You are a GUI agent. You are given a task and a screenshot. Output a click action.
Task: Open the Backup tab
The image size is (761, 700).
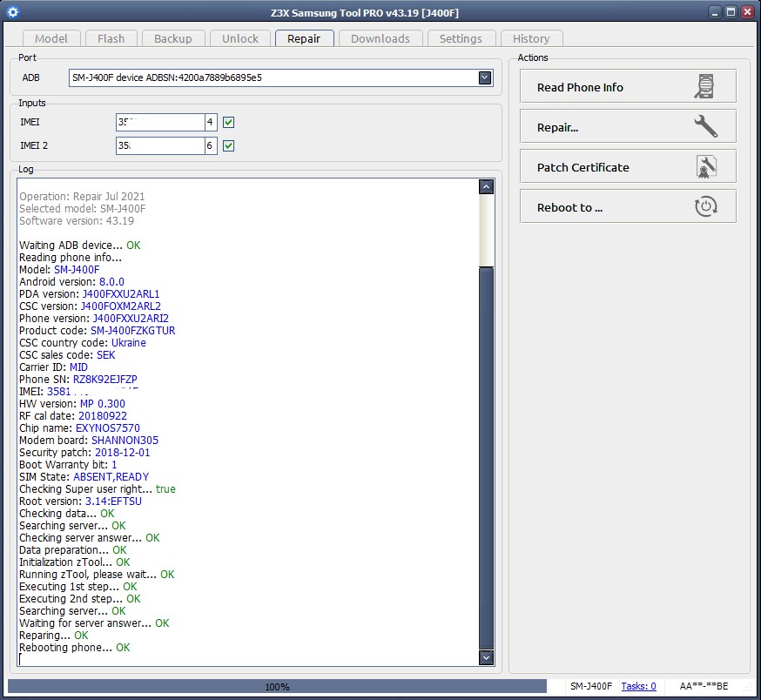173,38
